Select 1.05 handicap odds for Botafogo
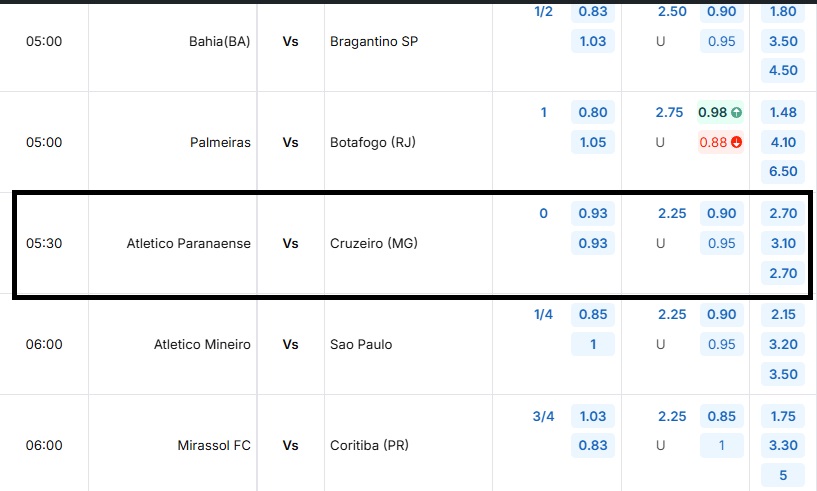The height and width of the screenshot is (491, 817). click(x=593, y=142)
